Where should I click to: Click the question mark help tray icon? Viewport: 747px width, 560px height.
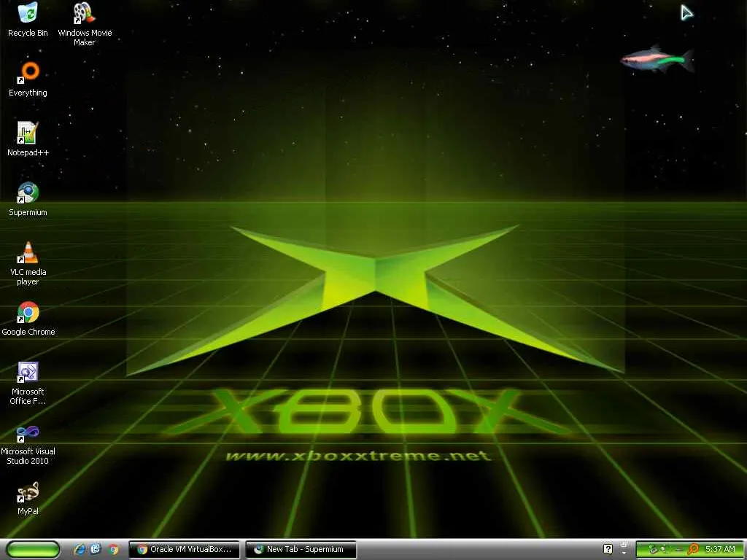point(608,548)
